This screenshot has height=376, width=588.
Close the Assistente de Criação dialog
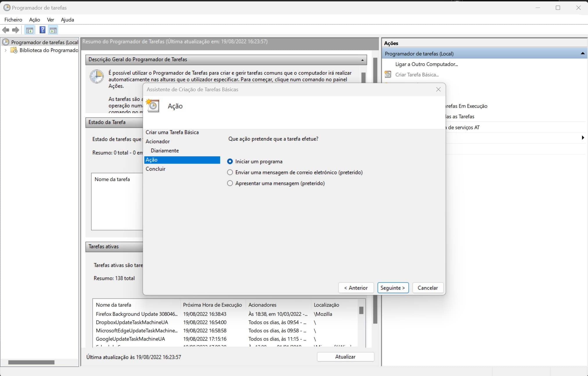(x=438, y=89)
